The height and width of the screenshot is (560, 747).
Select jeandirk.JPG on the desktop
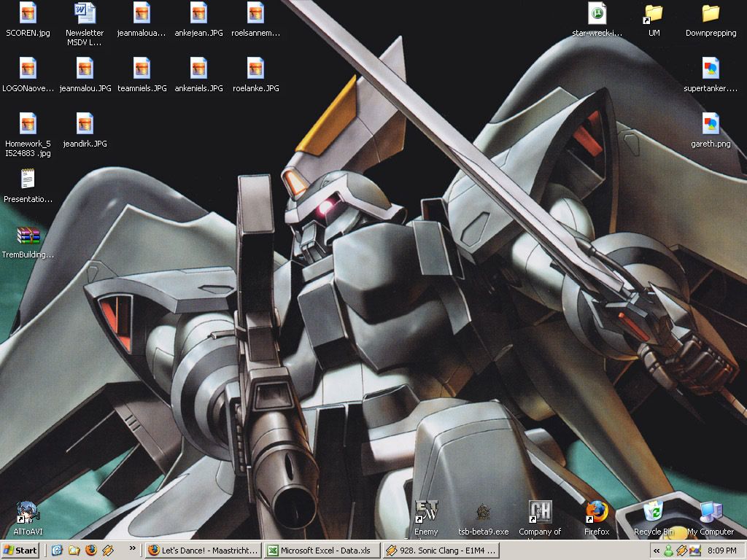click(85, 130)
